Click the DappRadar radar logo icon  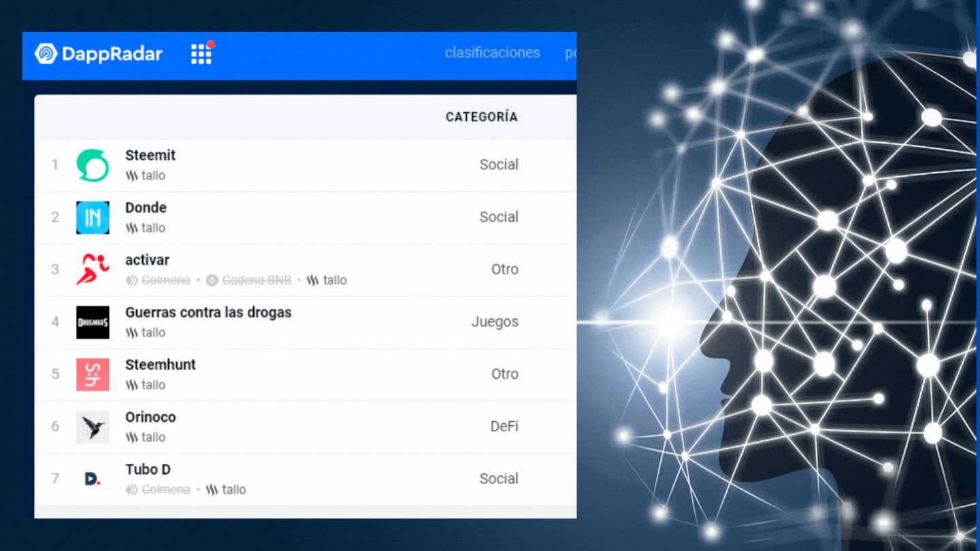tap(46, 53)
